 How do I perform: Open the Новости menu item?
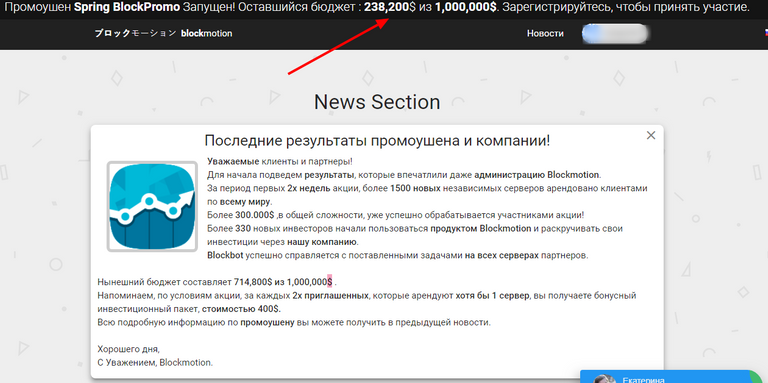(545, 33)
